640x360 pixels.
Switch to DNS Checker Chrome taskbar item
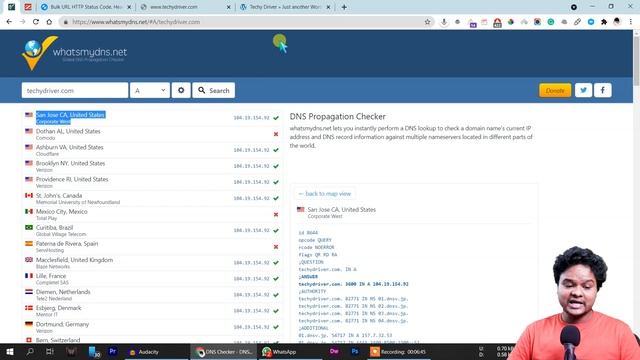coord(224,351)
